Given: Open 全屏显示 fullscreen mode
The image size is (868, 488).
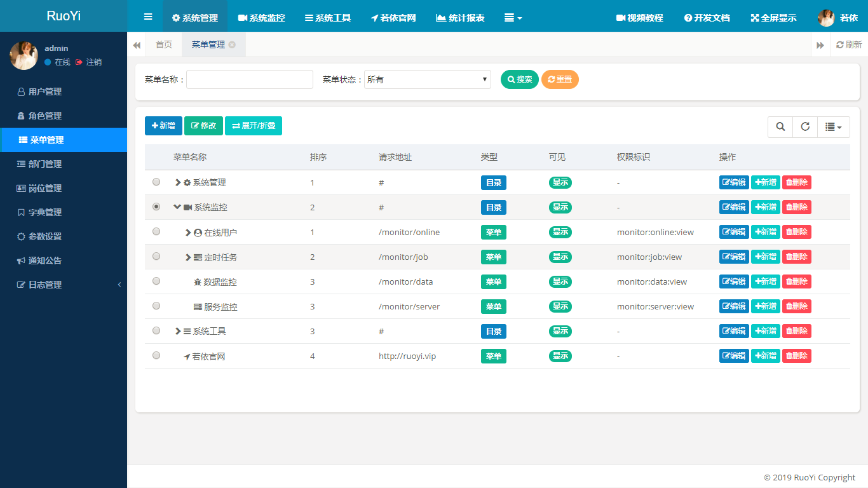Looking at the screenshot, I should (x=773, y=18).
